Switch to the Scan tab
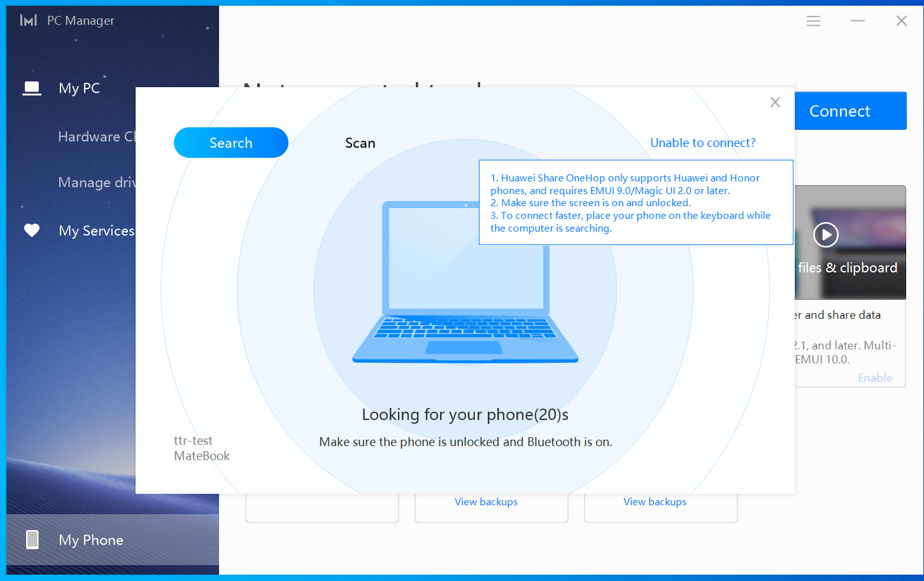The image size is (924, 581). [x=360, y=143]
